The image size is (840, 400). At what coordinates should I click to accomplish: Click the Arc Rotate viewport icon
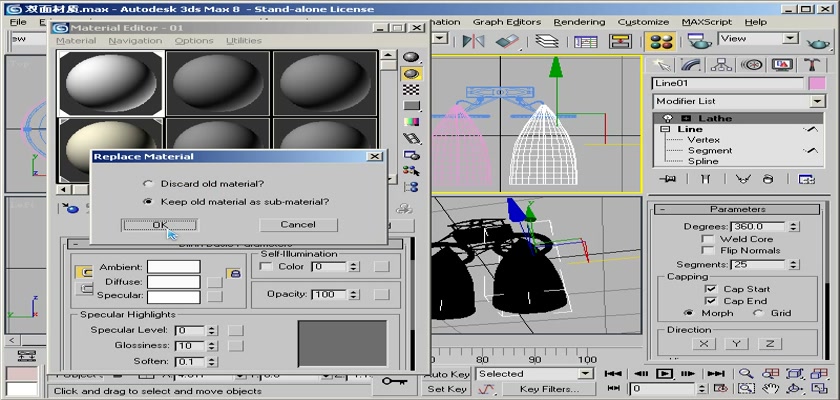[x=796, y=388]
